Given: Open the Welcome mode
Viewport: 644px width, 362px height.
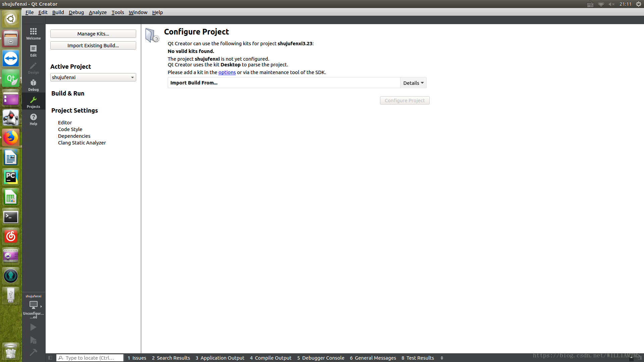Looking at the screenshot, I should coord(33,34).
